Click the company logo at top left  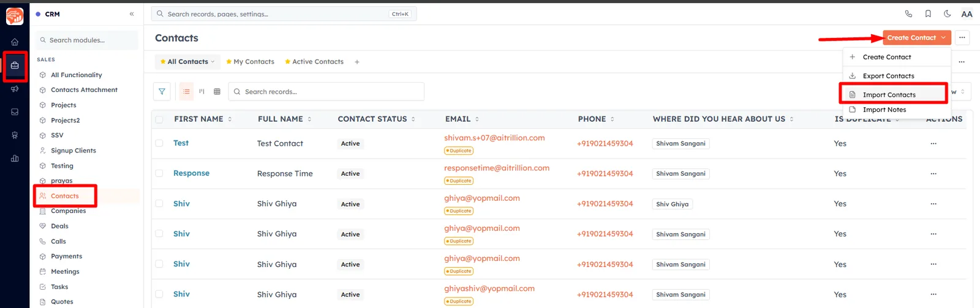click(x=15, y=17)
